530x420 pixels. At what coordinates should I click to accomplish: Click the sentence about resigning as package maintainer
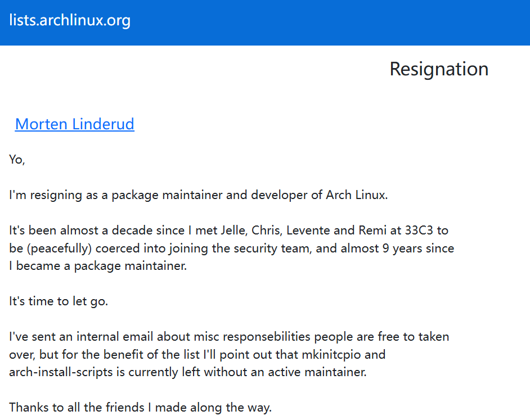coord(199,195)
